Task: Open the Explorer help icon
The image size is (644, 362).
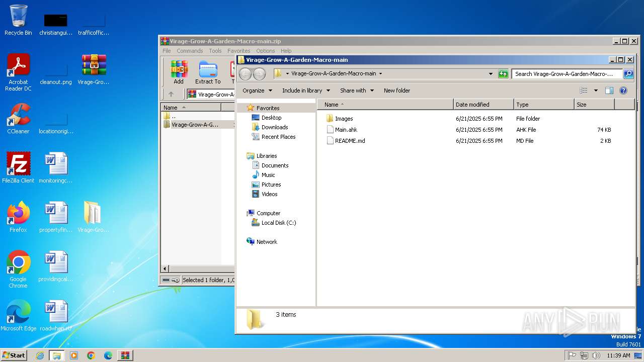Action: click(623, 90)
